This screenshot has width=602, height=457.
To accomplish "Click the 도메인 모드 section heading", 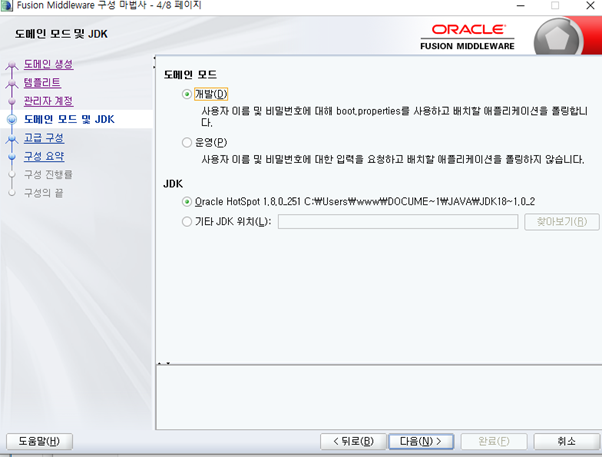I will pos(190,75).
